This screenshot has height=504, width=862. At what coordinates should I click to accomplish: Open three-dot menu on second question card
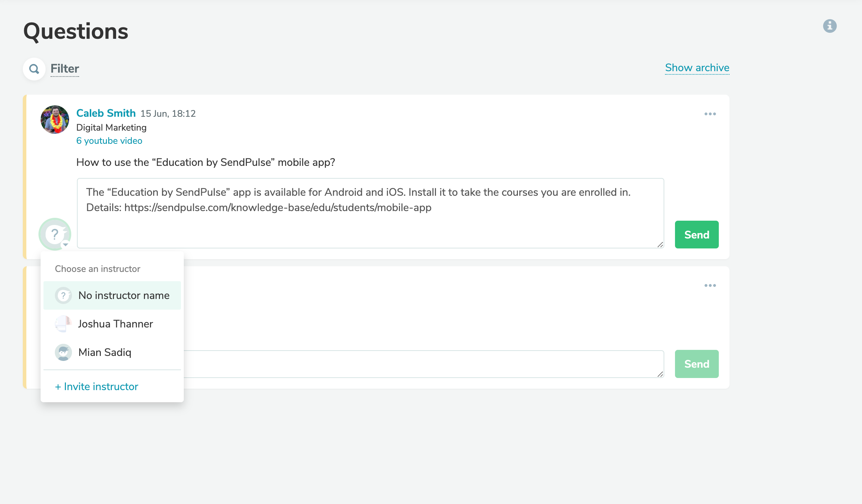(x=710, y=285)
